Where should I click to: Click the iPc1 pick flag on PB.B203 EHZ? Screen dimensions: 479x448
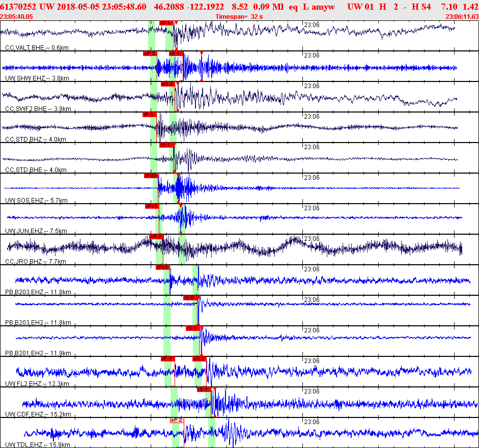tap(163, 267)
